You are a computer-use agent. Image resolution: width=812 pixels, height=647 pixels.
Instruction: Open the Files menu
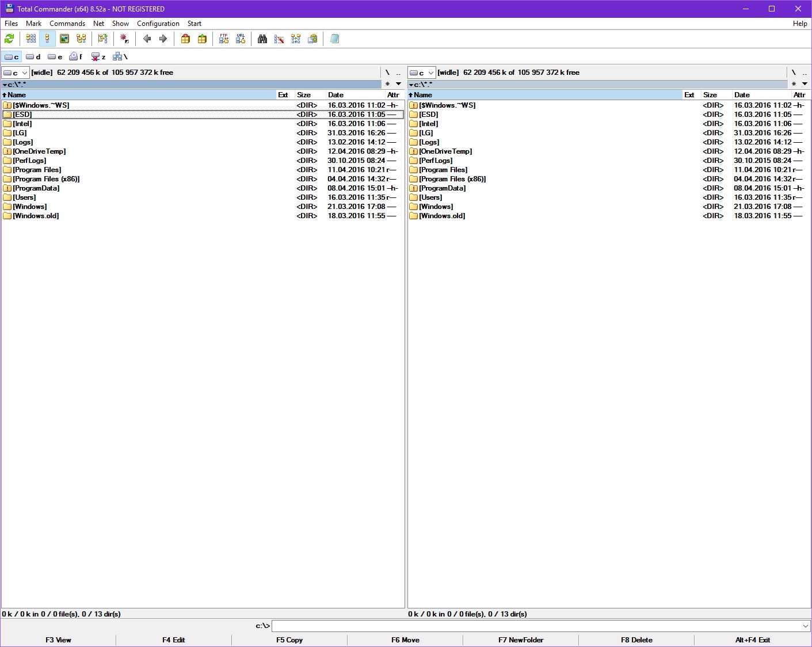pyautogui.click(x=12, y=24)
